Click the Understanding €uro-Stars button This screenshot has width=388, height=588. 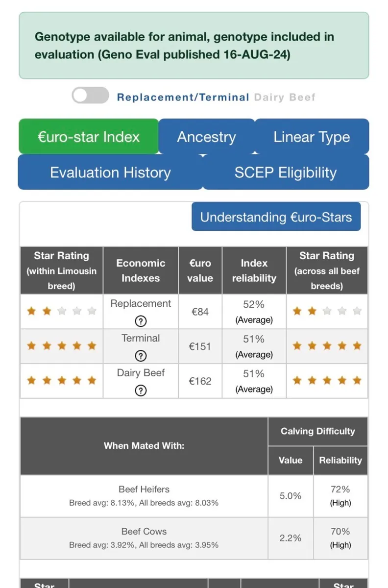click(276, 217)
